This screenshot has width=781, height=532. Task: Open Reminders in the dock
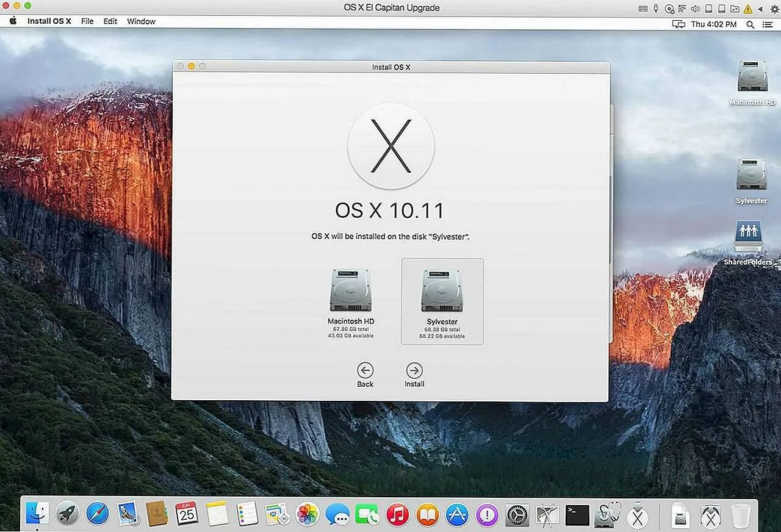click(x=247, y=514)
